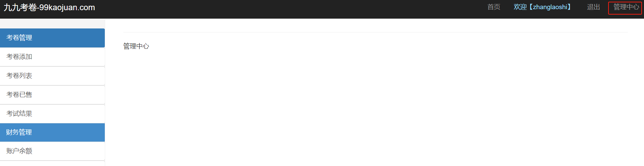The image size is (644, 166).
Task: Click the horizontal divider line above 管理中心 heading
Action: click(x=375, y=32)
